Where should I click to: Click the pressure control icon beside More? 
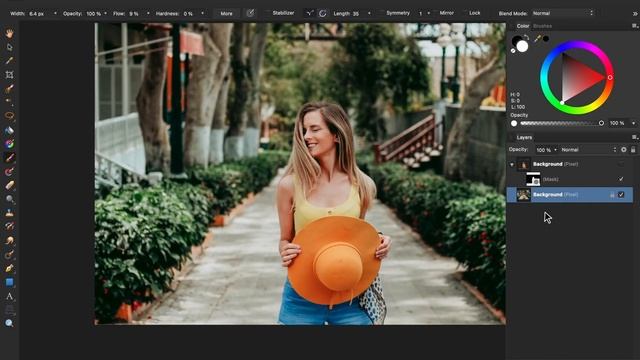click(x=250, y=13)
